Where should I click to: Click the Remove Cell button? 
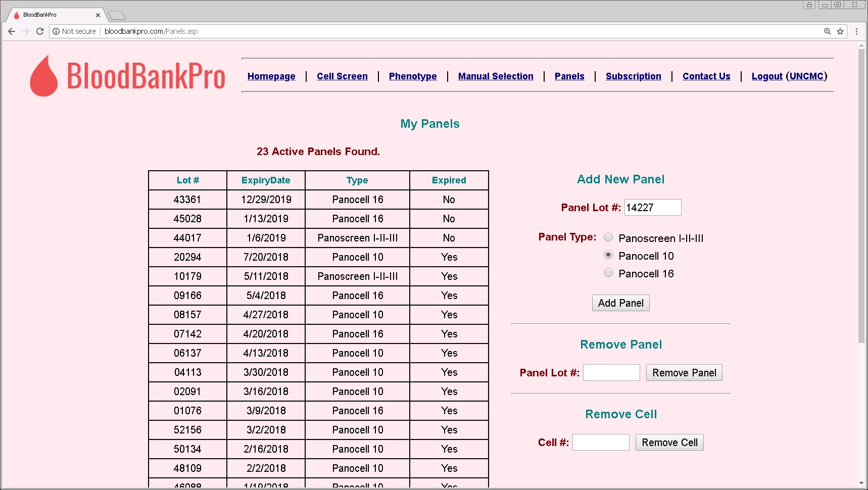point(669,443)
